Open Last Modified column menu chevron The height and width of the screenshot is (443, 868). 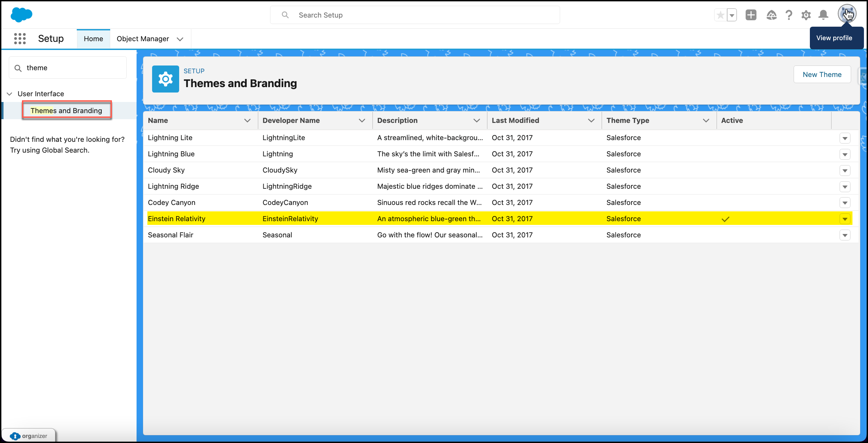[x=591, y=121]
